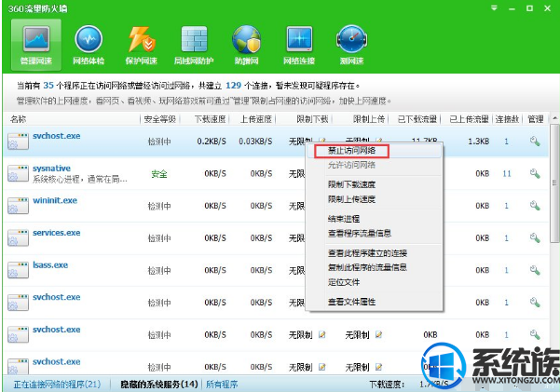Click the program icon beside sysnative
Screen dimensions: 560x392
[18, 173]
